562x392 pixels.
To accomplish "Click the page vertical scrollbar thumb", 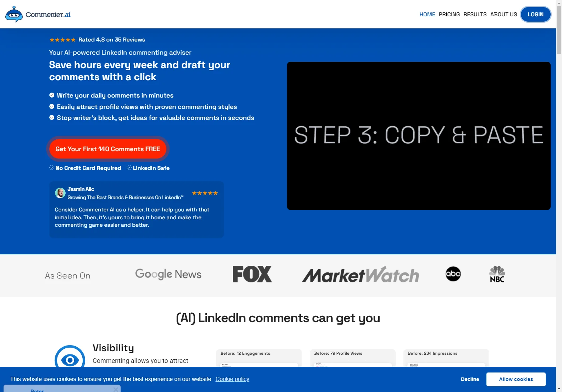I will tap(559, 30).
